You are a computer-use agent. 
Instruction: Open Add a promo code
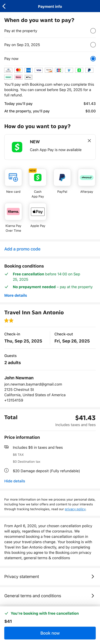pos(22,249)
